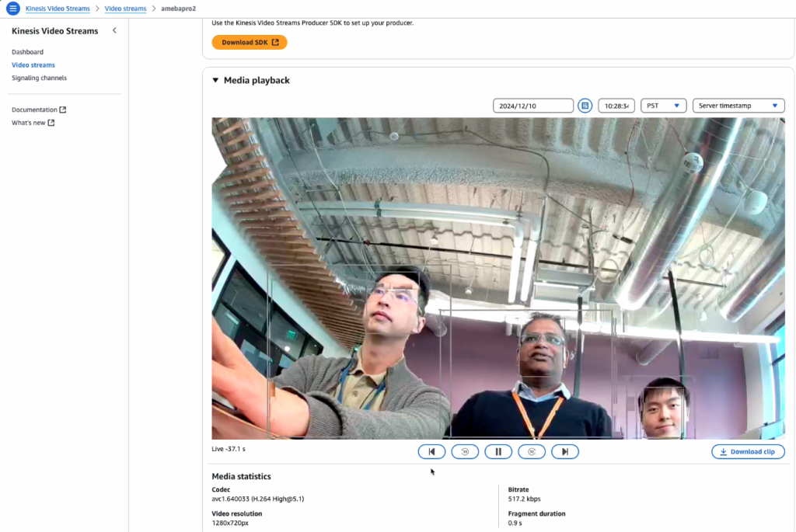
Task: Open the PST timezone dropdown
Action: click(x=664, y=106)
